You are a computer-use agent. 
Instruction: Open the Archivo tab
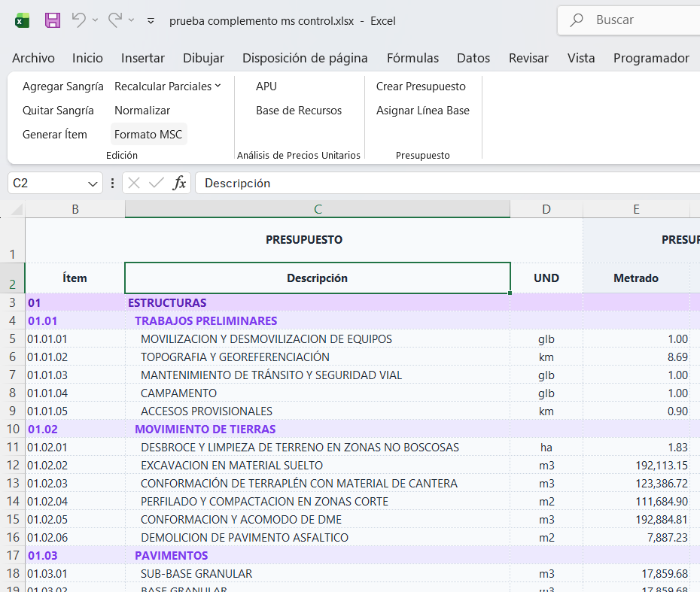[33, 58]
